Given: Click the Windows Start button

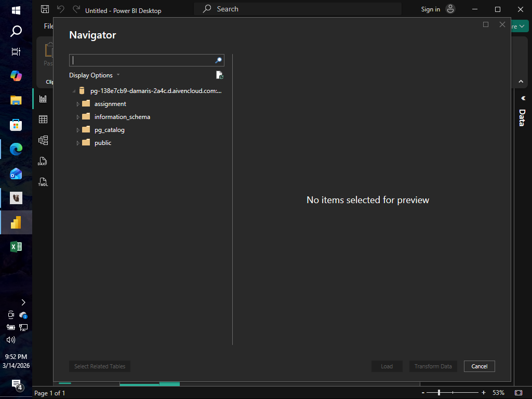Looking at the screenshot, I should (x=16, y=10).
